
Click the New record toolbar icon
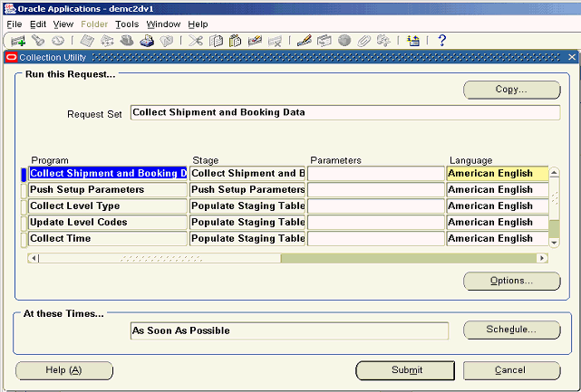point(17,41)
